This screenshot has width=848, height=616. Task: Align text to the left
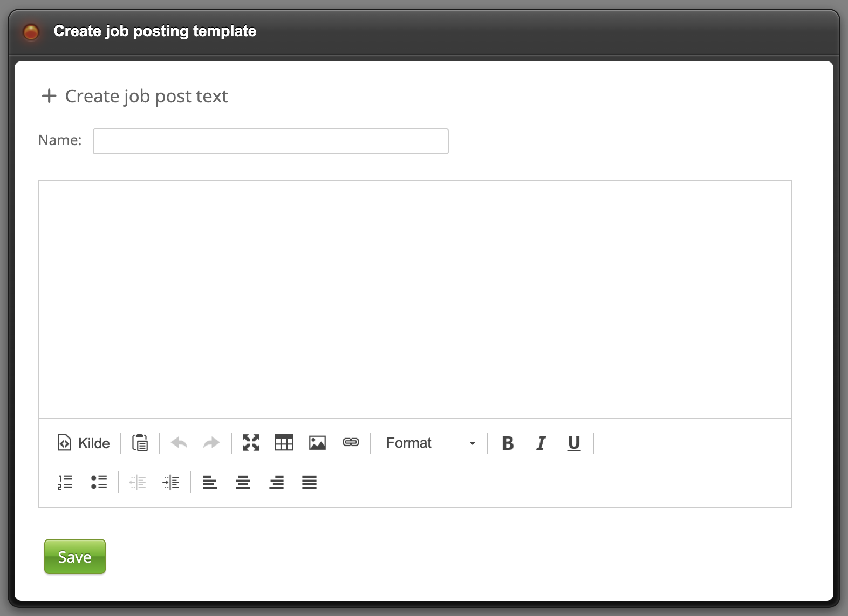click(210, 482)
